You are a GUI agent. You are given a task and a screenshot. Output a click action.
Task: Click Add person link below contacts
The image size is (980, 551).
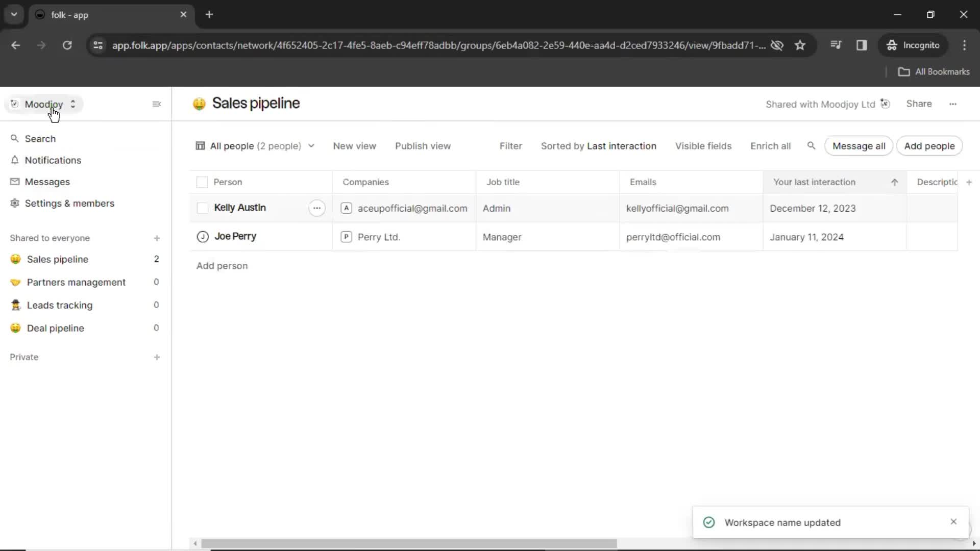point(222,265)
